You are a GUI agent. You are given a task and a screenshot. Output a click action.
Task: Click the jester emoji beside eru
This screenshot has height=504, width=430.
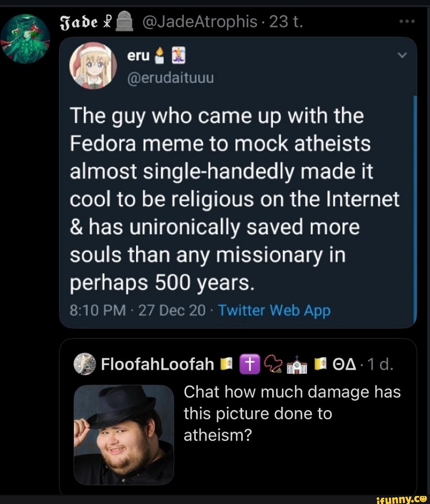pos(178,56)
